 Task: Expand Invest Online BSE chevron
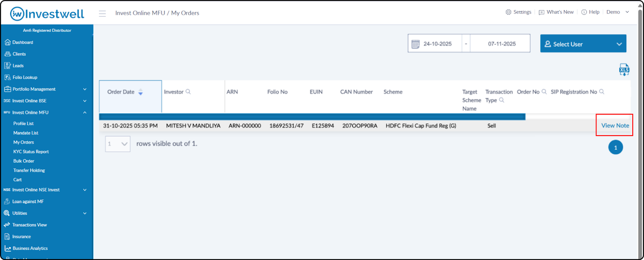click(x=85, y=101)
